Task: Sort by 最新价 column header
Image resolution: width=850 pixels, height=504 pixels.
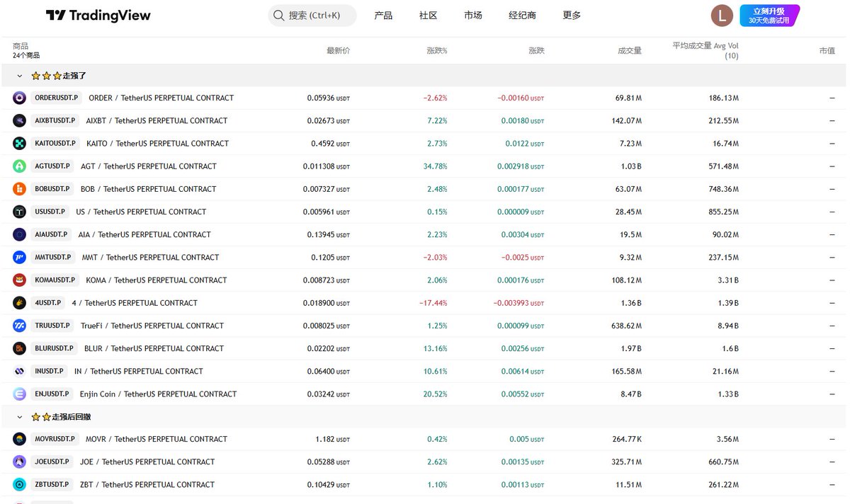Action: [338, 51]
